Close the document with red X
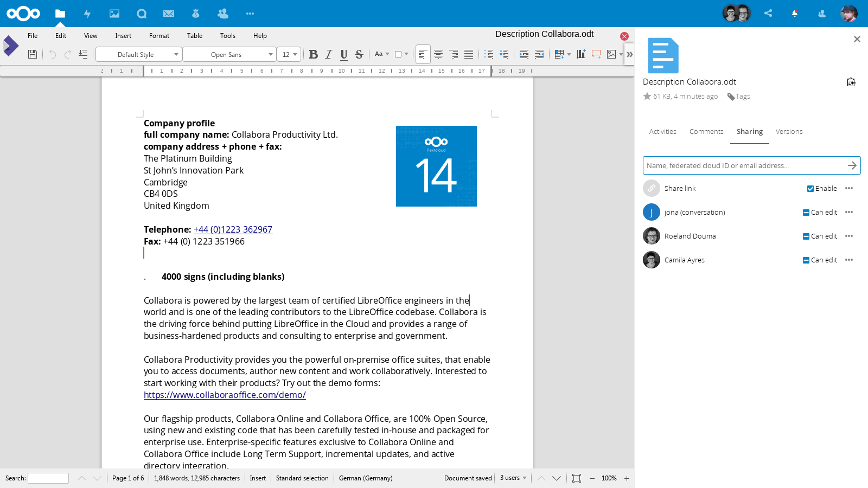 point(624,36)
